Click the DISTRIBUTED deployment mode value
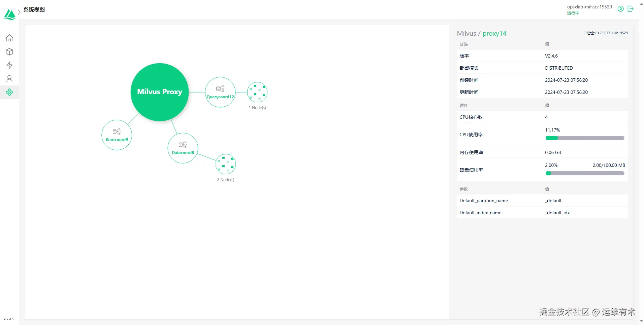 click(559, 68)
